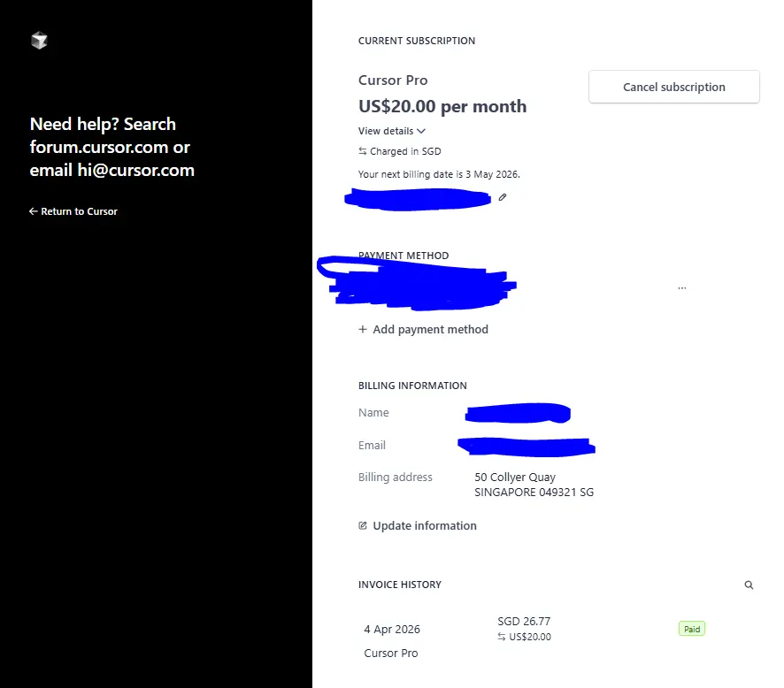Click Return to Cursor link
Viewport: 784px width, 688px height.
[x=73, y=211]
